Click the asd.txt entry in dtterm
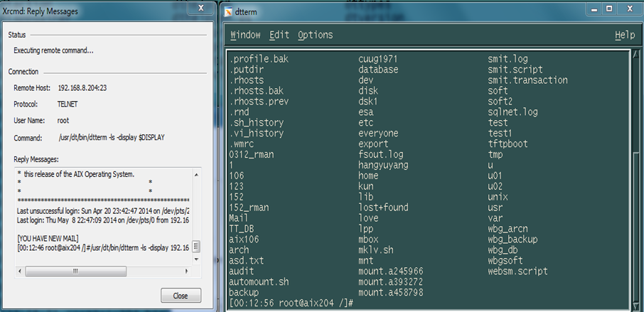 (247, 261)
